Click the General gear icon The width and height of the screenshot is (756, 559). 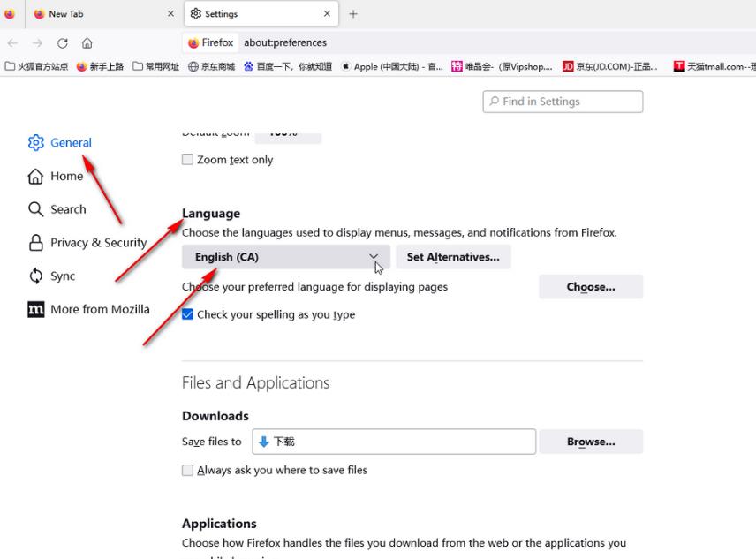35,143
